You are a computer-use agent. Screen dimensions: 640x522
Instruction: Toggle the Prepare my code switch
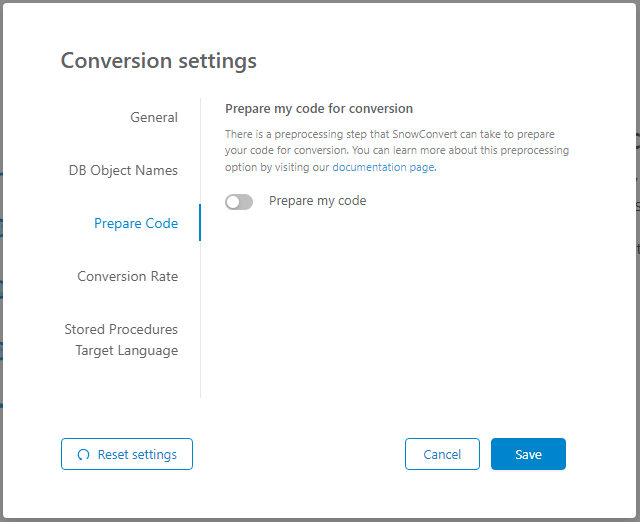239,202
